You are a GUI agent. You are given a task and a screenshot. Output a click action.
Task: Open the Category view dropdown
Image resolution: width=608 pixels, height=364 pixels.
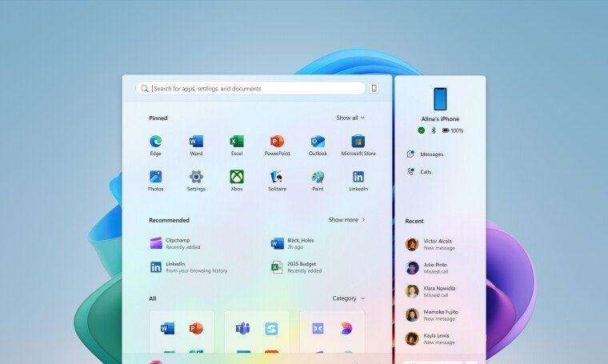tap(349, 298)
